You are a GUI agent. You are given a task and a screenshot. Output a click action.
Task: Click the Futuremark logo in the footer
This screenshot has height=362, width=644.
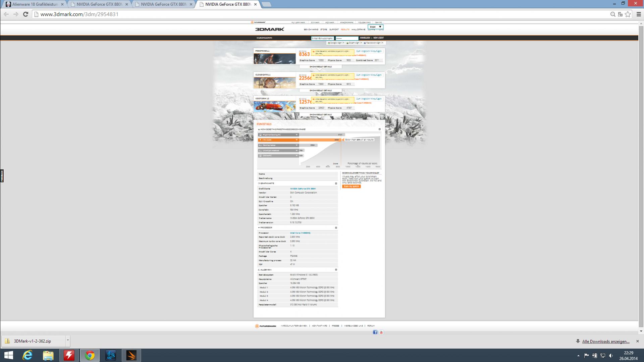[x=266, y=326]
